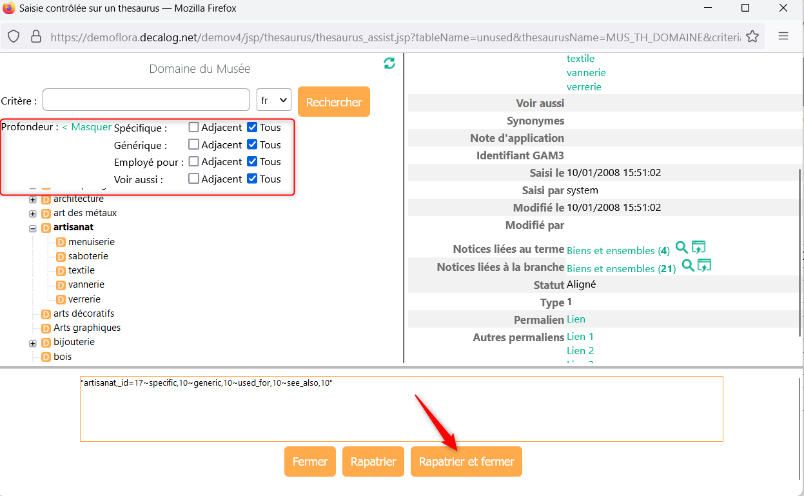Click the Masquer link
The height and width of the screenshot is (496, 804).
86,127
